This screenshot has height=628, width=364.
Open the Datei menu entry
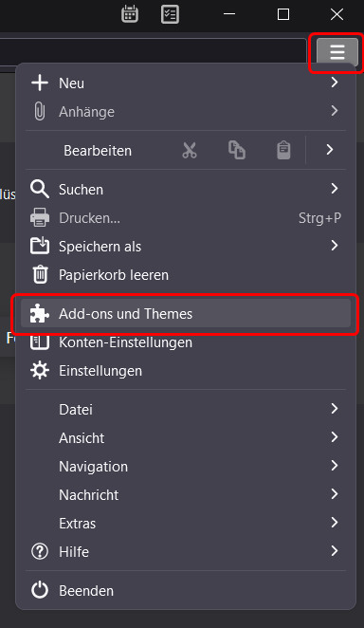point(186,409)
